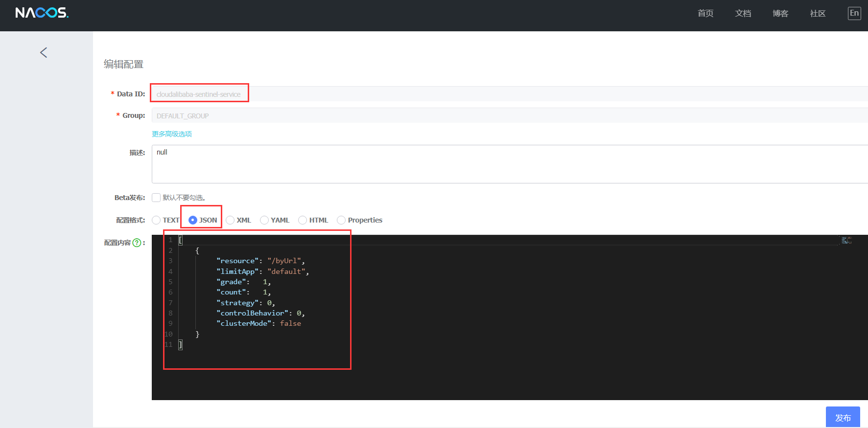Viewport: 868px width, 428px height.
Task: Click the 编辑配置 page heading
Action: tap(123, 64)
